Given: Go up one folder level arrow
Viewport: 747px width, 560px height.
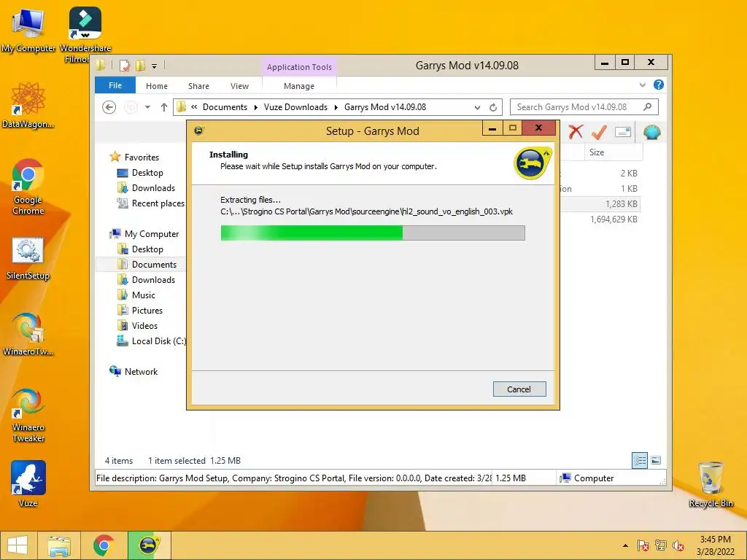Looking at the screenshot, I should (x=164, y=107).
